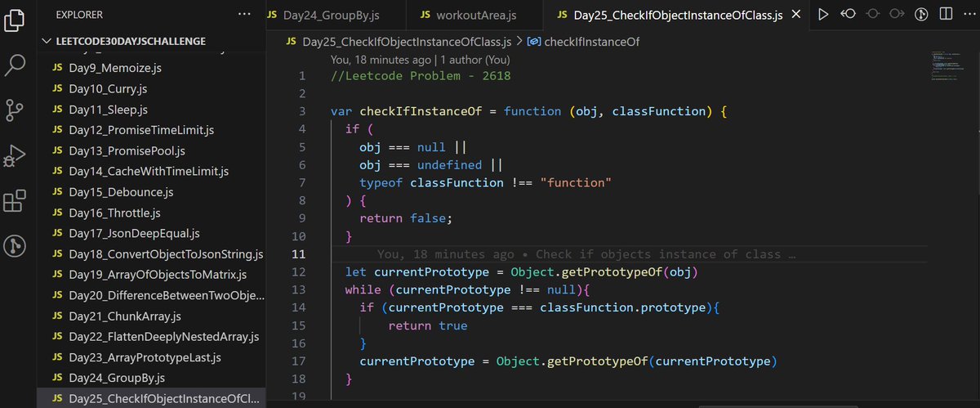
Task: Switch to workoutArea.js tab
Action: click(473, 15)
